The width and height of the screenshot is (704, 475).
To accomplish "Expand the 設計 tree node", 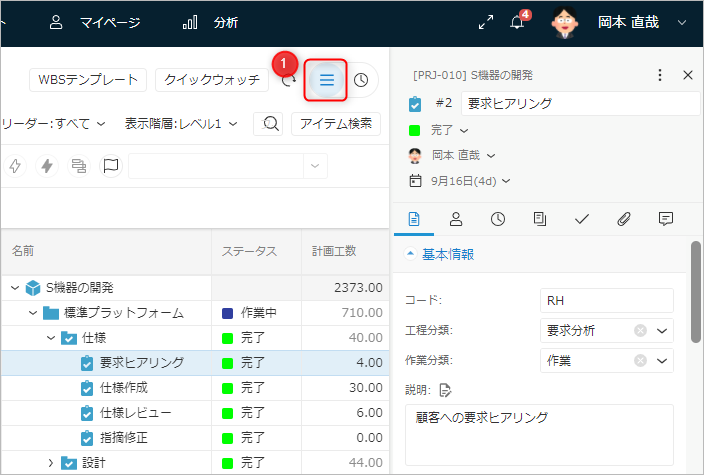I will point(52,463).
